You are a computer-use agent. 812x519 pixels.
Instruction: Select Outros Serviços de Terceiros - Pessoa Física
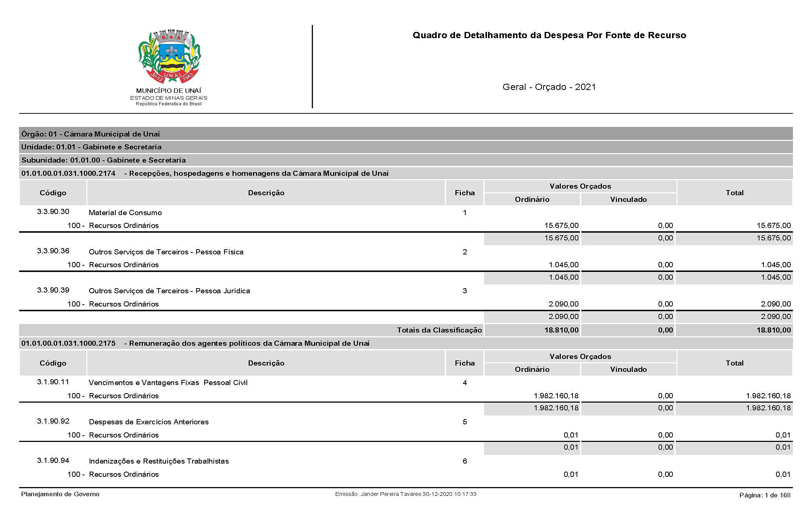point(166,252)
